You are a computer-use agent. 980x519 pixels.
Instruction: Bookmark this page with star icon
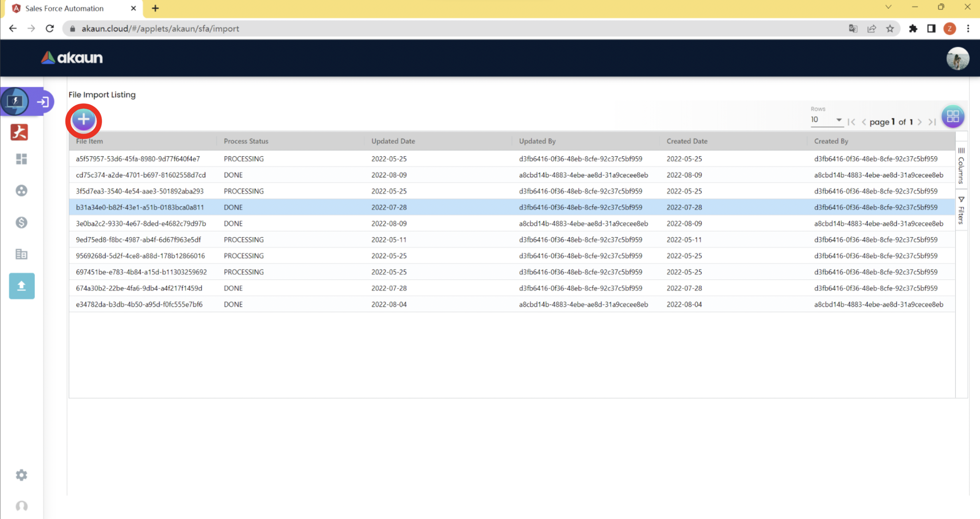890,29
